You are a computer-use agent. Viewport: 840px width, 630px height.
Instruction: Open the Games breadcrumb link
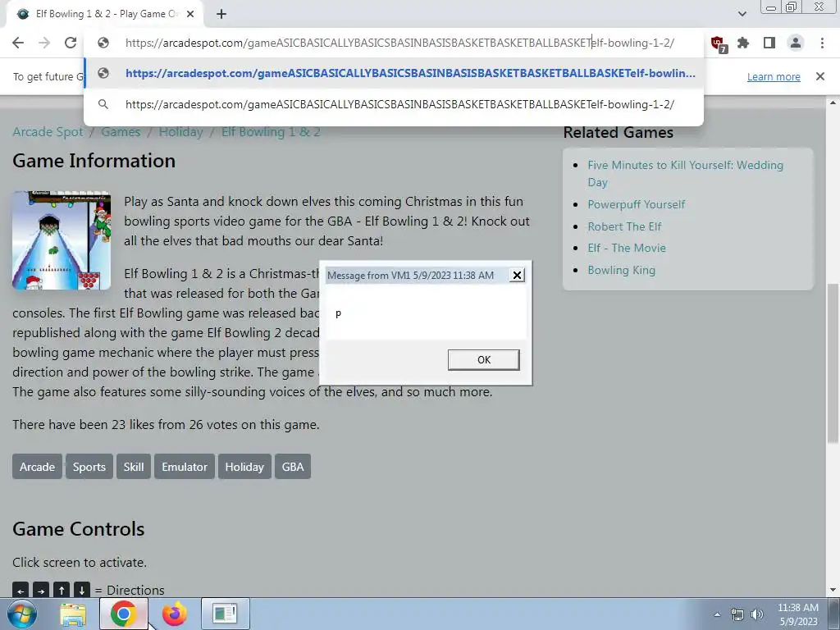point(121,132)
